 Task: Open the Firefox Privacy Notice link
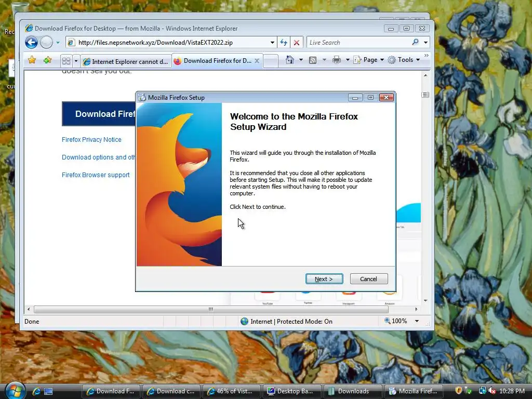91,139
